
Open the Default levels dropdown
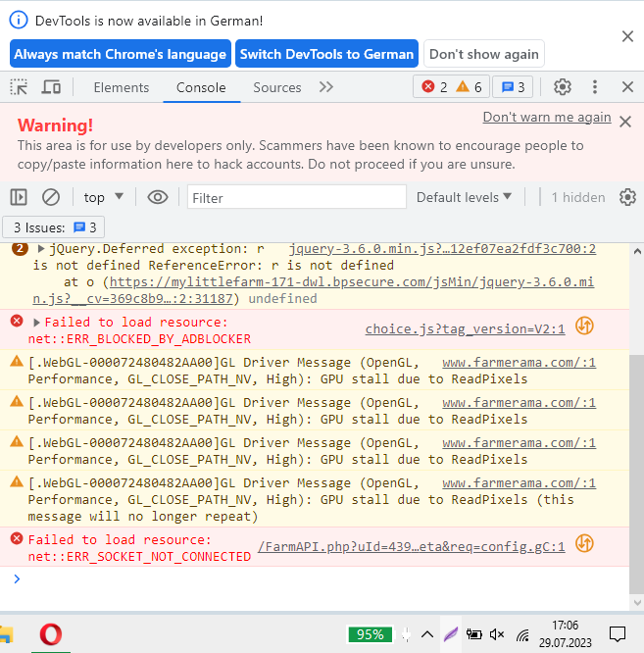[465, 197]
